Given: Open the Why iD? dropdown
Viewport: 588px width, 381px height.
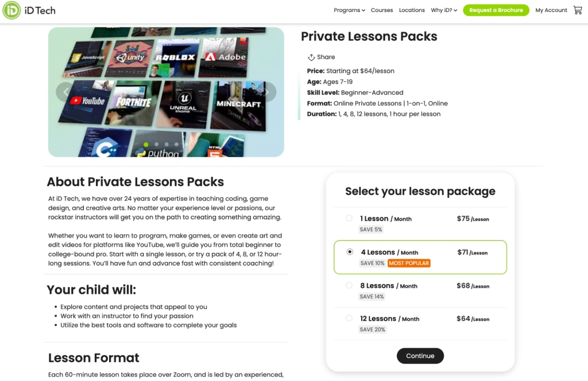Looking at the screenshot, I should [x=443, y=10].
